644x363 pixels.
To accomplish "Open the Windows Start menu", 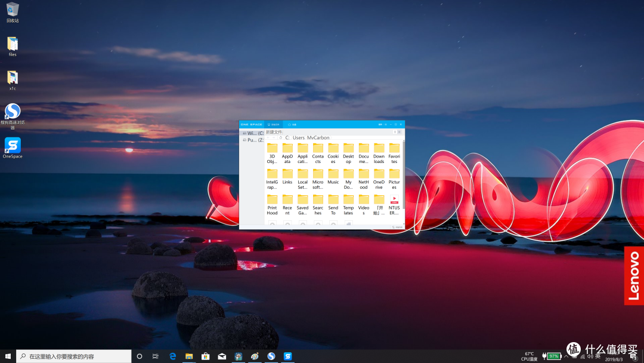I will point(8,356).
